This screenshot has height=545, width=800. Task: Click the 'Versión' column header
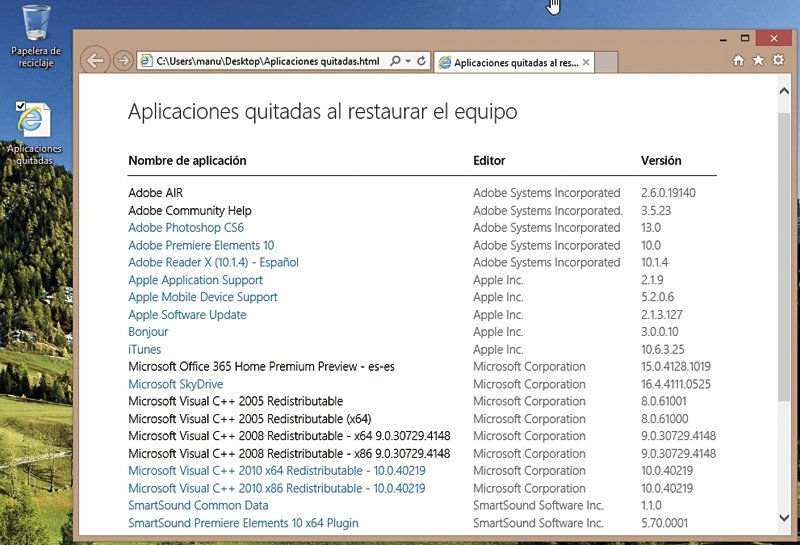tap(661, 160)
